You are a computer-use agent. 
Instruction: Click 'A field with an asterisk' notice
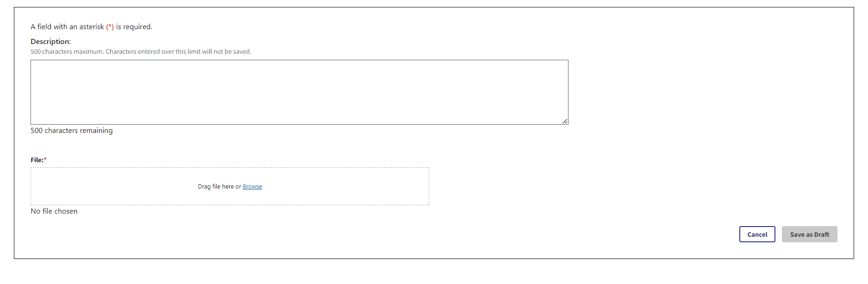[67, 27]
